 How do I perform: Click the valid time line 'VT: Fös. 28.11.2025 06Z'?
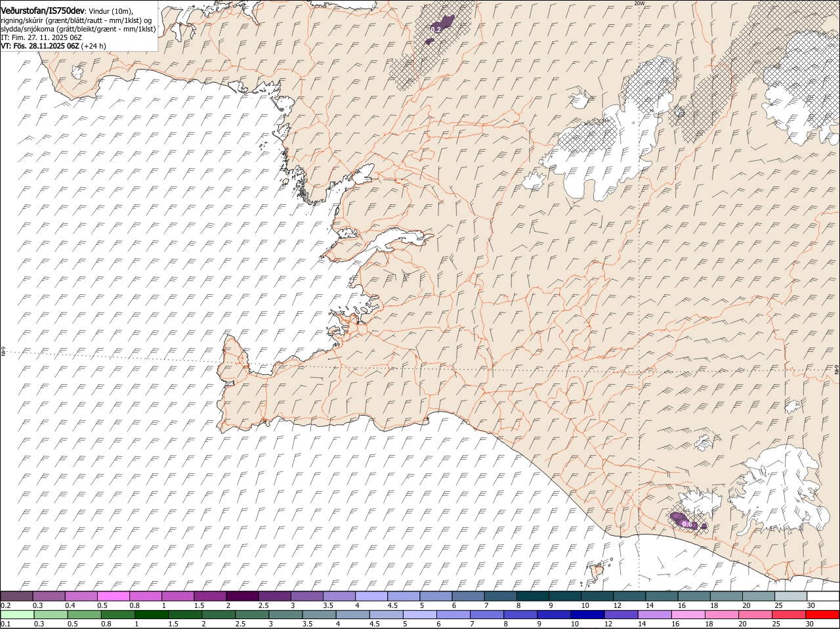coord(40,46)
